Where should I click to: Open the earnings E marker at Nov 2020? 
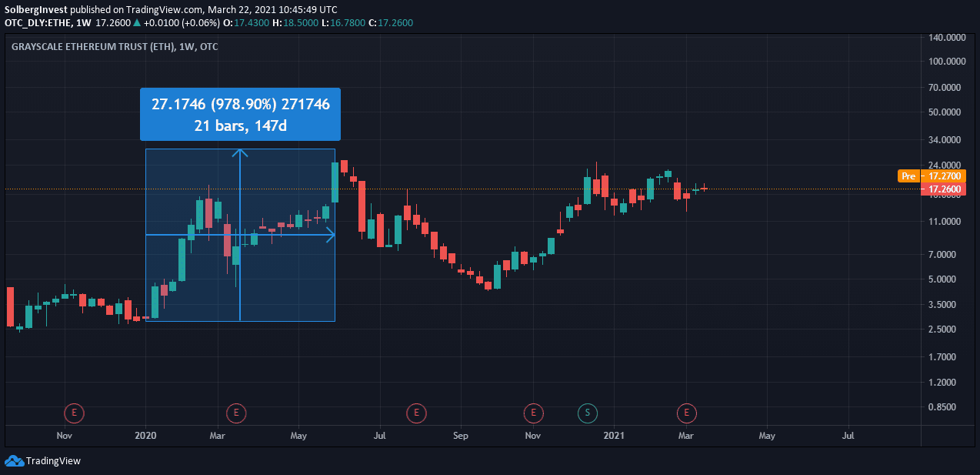click(x=533, y=413)
